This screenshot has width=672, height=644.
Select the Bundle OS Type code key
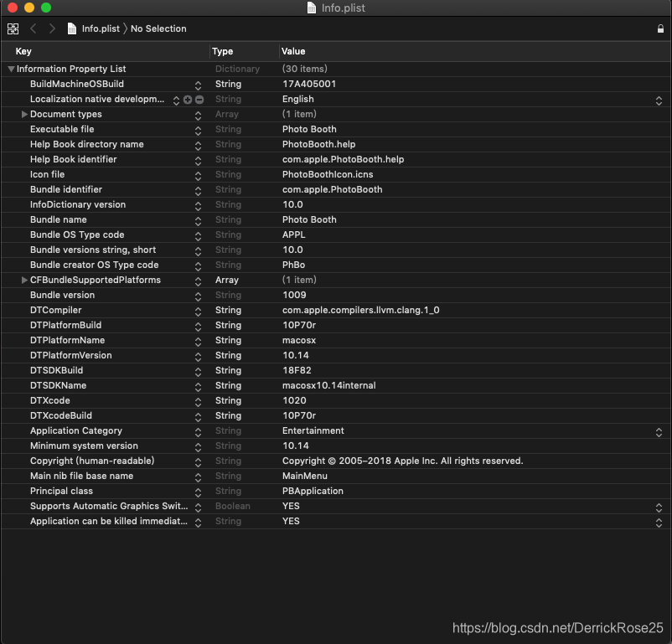[x=77, y=234]
